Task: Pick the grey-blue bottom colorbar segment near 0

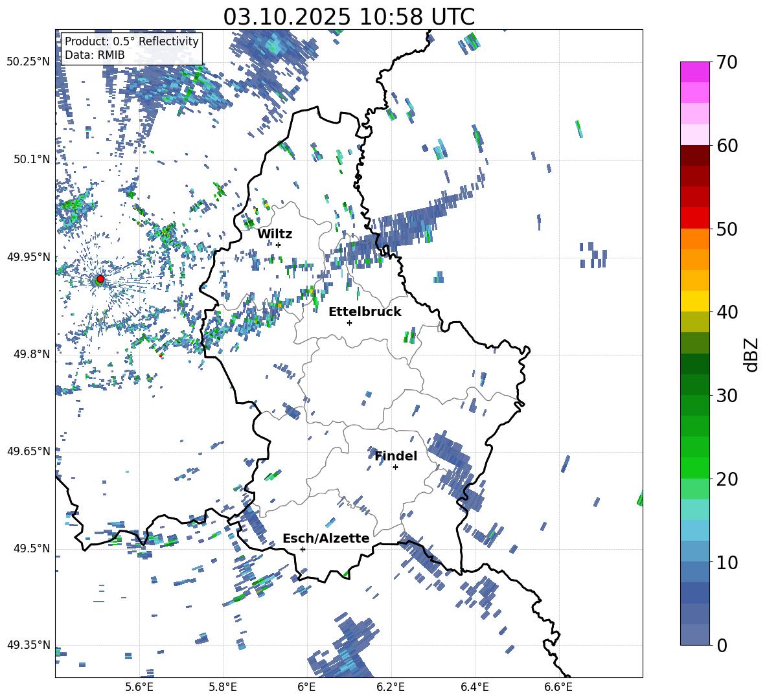Action: pos(694,635)
